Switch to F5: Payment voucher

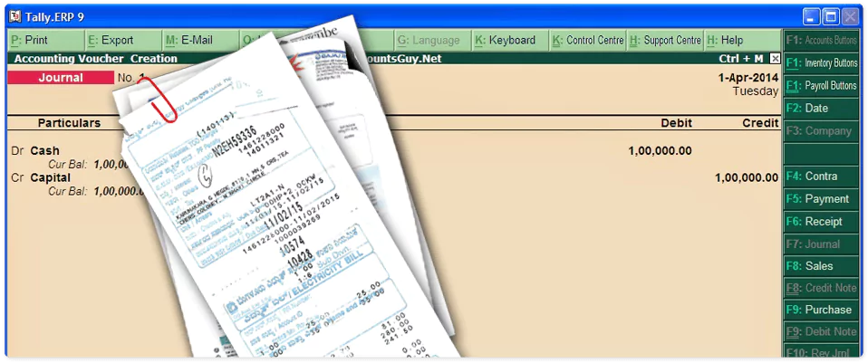[821, 199]
